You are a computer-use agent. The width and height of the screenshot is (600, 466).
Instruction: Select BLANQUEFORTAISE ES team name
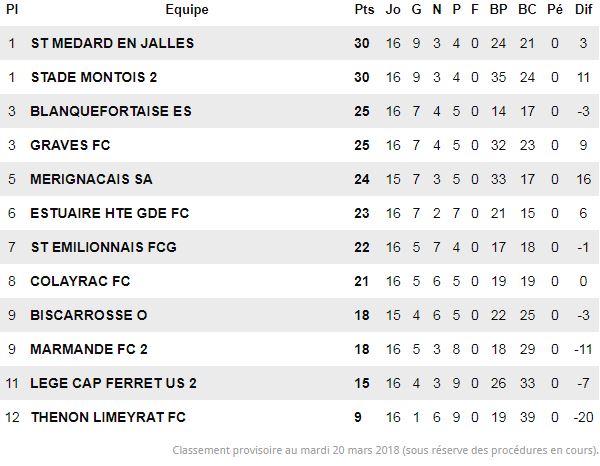[x=111, y=111]
